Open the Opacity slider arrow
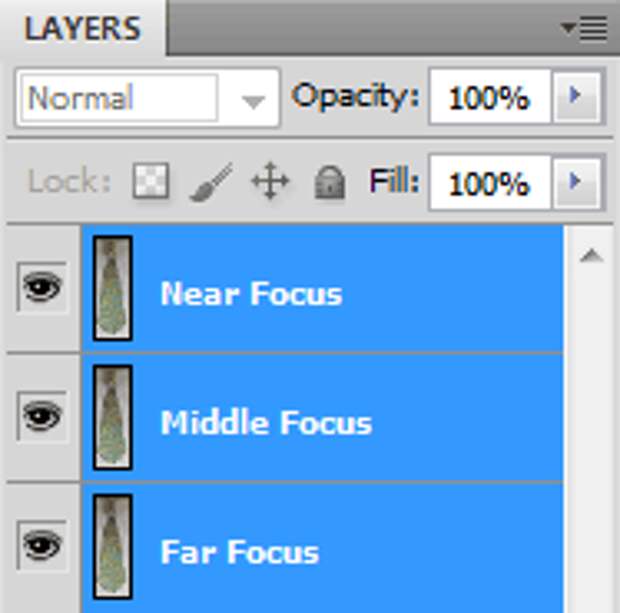The height and width of the screenshot is (613, 620). [577, 96]
